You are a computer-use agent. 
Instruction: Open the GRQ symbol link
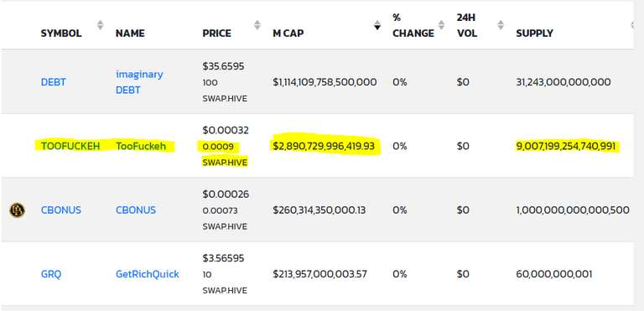(x=51, y=274)
